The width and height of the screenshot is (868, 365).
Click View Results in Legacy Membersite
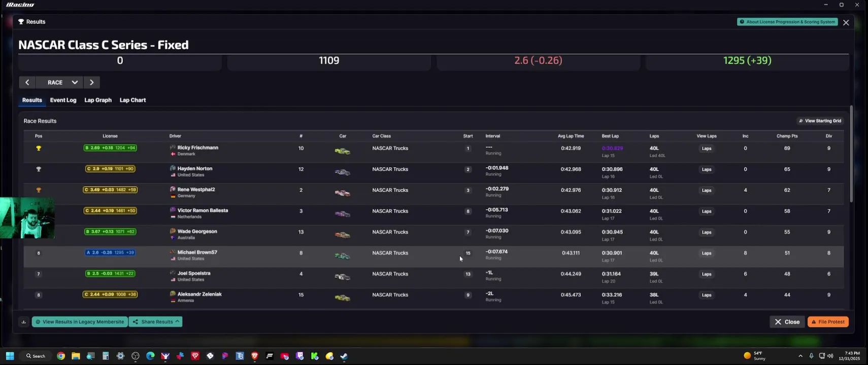point(80,322)
